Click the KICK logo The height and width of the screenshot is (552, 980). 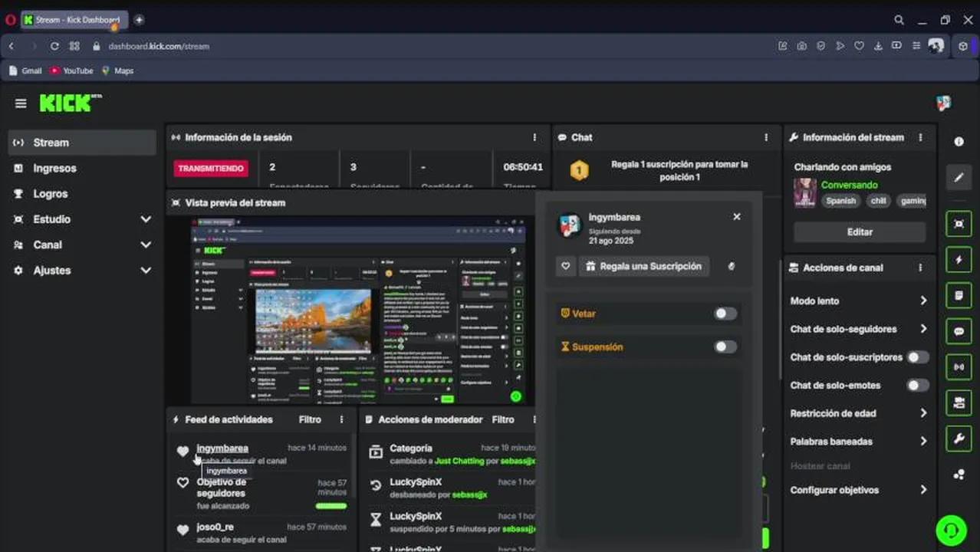coord(70,103)
